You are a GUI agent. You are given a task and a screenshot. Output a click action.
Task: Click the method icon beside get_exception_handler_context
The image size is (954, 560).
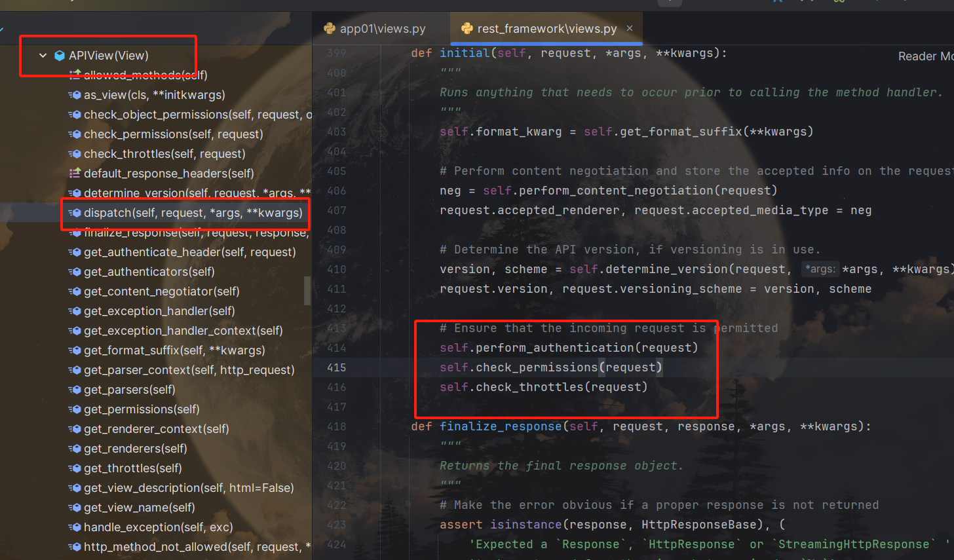point(75,331)
